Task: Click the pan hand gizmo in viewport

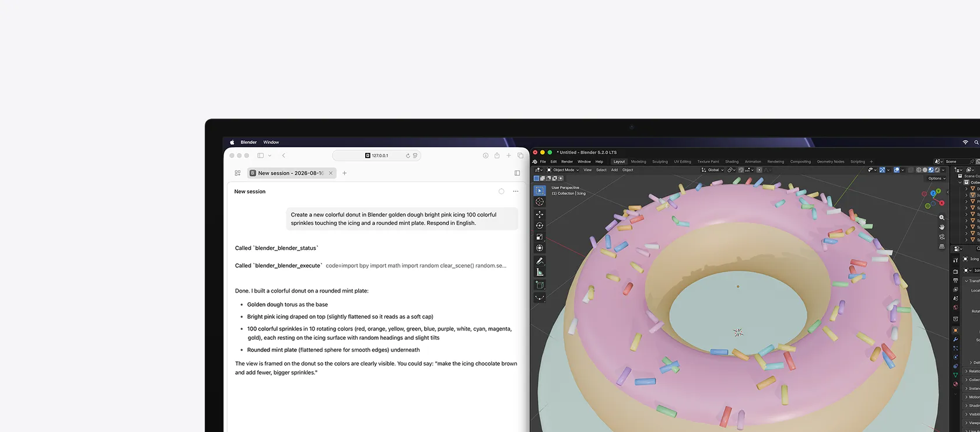Action: (x=942, y=227)
